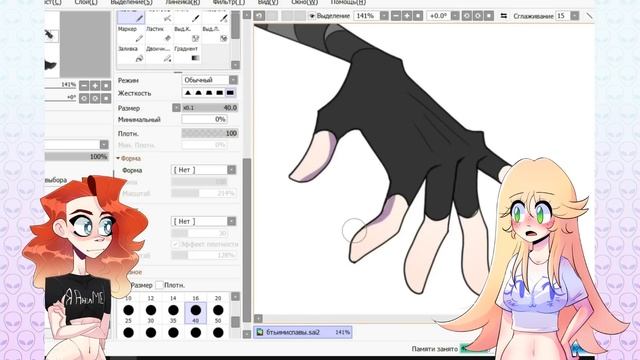Zoom out with the minus button beside the toolbar 141% field

point(396,16)
